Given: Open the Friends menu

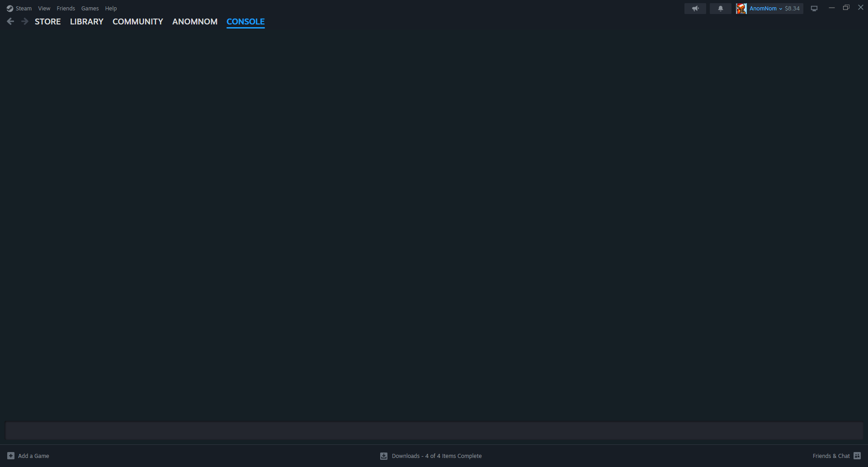Looking at the screenshot, I should point(66,9).
